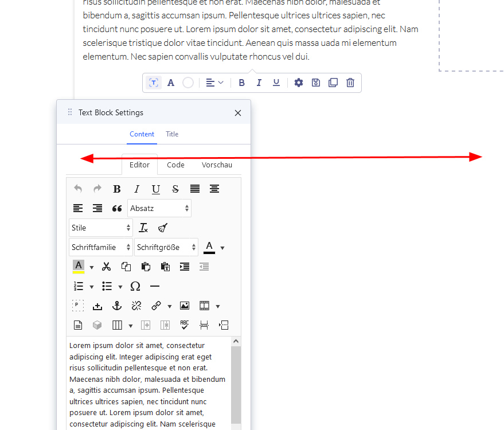
Task: Click the scissors cut icon
Action: click(x=106, y=267)
